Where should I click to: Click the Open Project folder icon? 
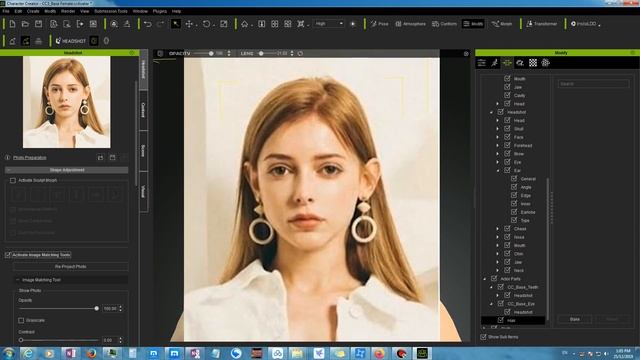click(25, 24)
